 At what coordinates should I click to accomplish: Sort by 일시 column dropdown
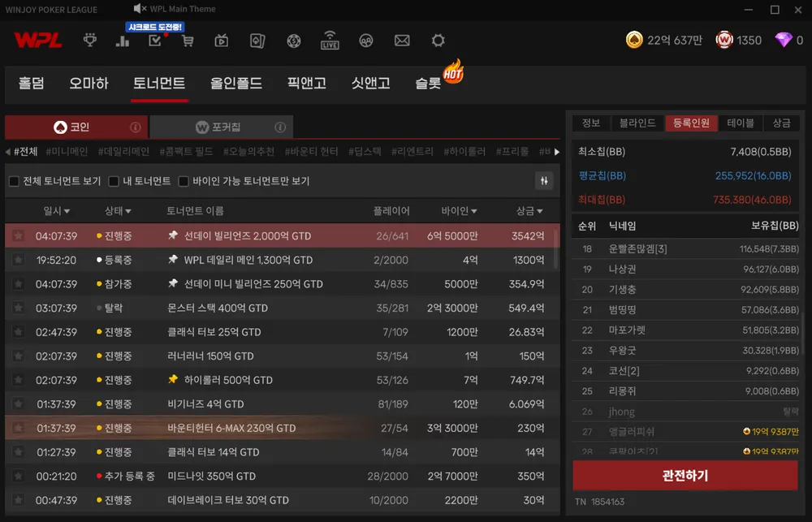(57, 211)
